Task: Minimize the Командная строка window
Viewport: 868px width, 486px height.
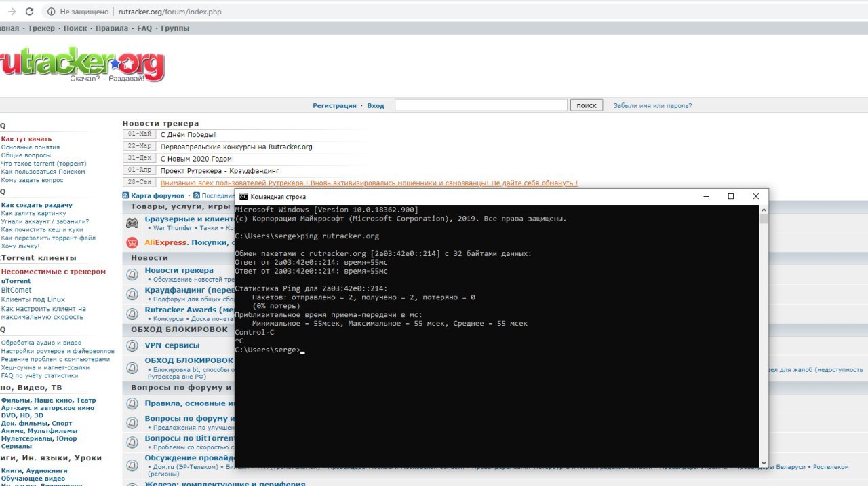Action: coord(705,196)
